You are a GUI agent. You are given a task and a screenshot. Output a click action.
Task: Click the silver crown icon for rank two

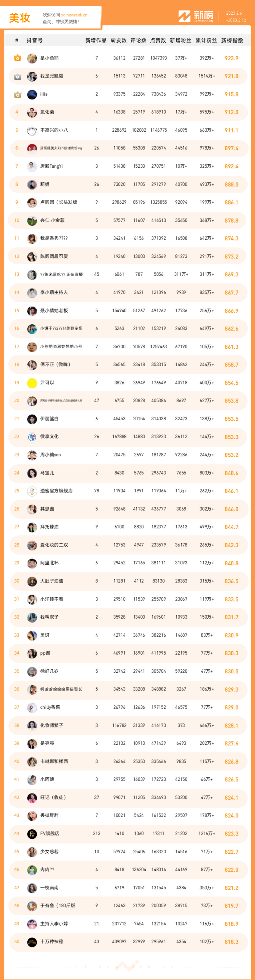(17, 76)
